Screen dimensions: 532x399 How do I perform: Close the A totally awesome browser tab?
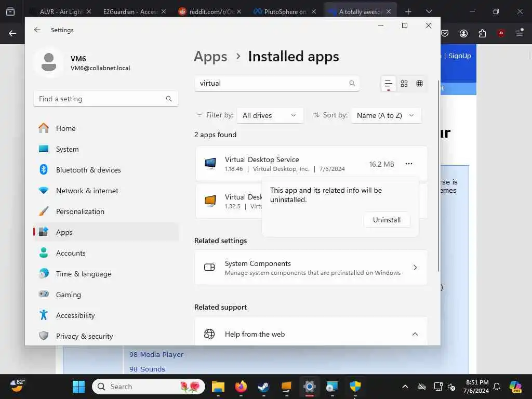tap(389, 11)
